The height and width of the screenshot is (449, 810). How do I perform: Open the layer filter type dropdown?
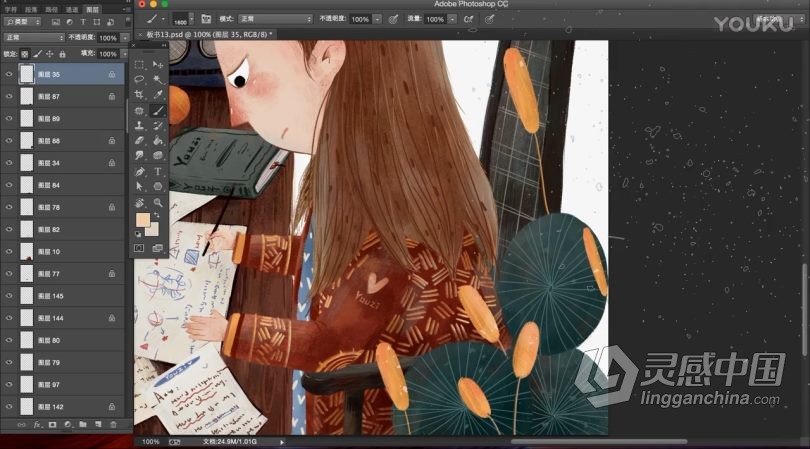click(23, 22)
